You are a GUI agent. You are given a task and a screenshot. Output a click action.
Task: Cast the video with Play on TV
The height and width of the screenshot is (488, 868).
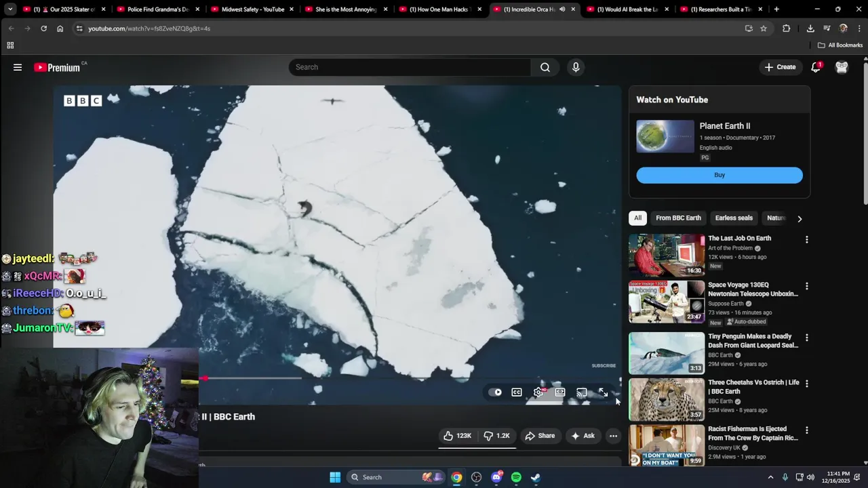582,392
